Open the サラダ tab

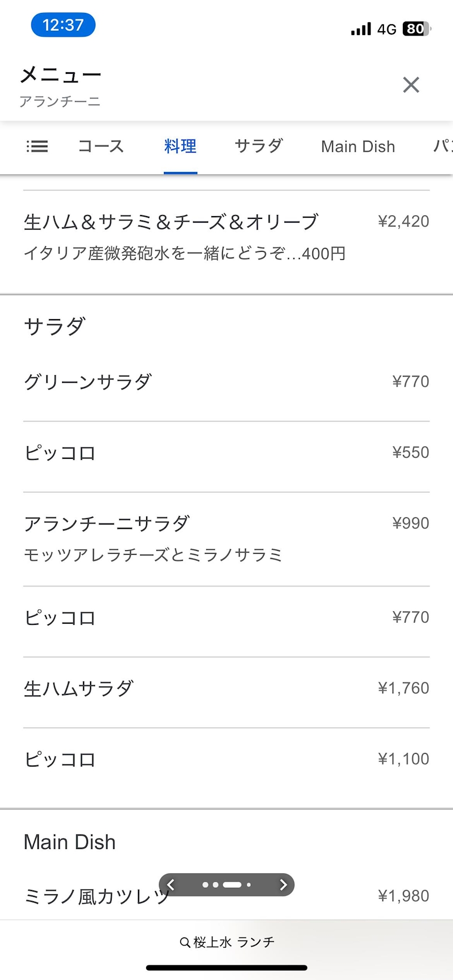pos(259,146)
